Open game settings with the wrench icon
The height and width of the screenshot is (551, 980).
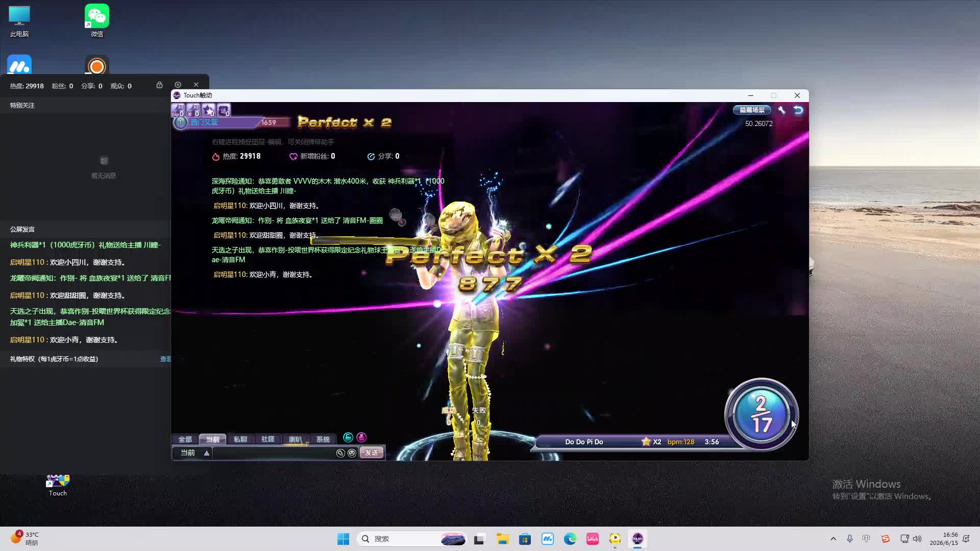pyautogui.click(x=781, y=110)
